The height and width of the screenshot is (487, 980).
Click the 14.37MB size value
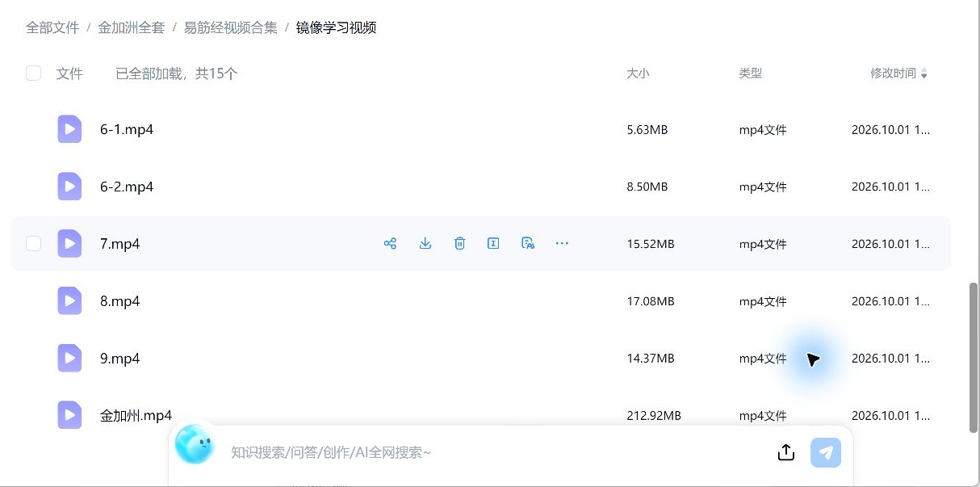(x=651, y=359)
